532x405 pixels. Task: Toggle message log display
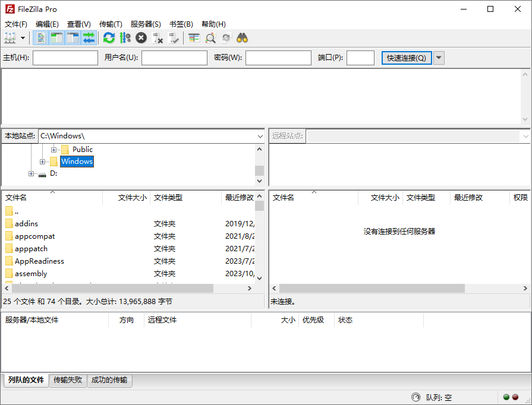(x=40, y=38)
